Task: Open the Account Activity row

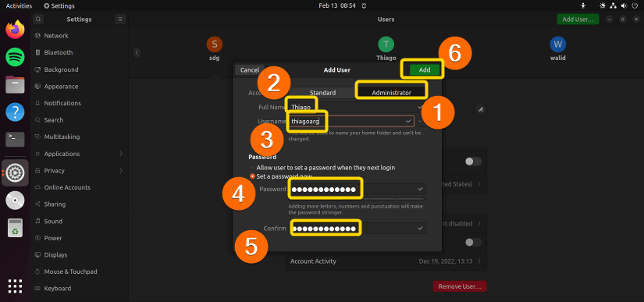Action: click(x=386, y=261)
